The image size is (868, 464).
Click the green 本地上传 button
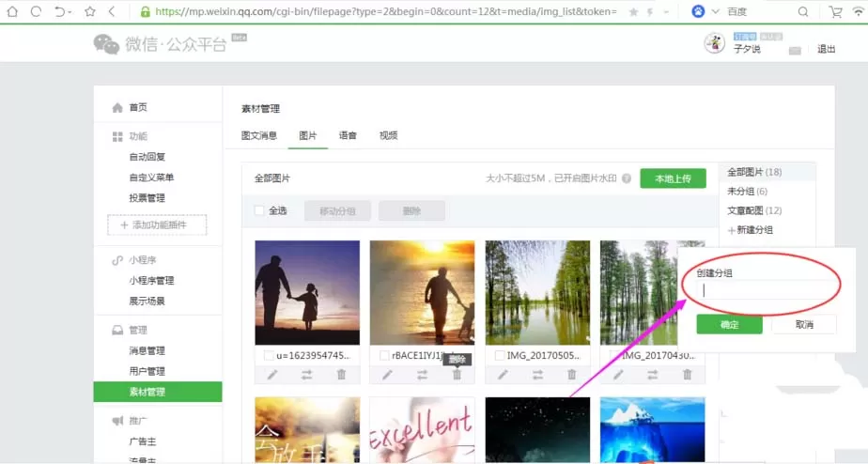(x=673, y=178)
